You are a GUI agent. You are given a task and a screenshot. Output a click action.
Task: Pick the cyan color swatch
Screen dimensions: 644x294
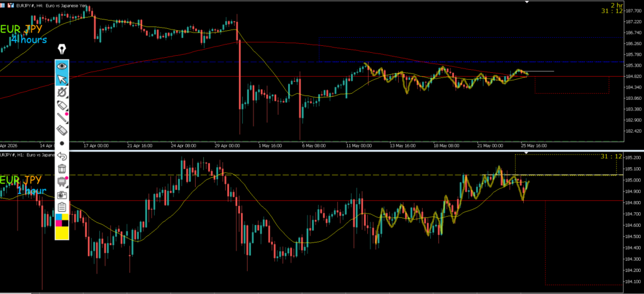(x=58, y=217)
